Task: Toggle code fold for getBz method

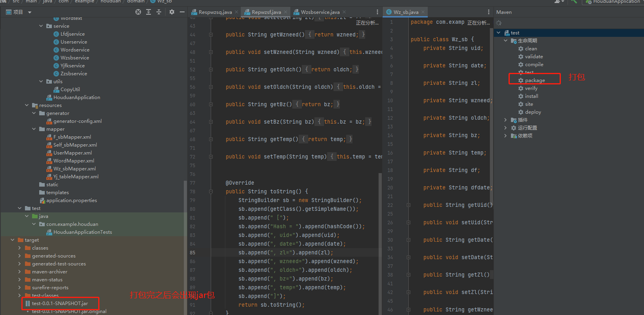Action: (x=211, y=105)
